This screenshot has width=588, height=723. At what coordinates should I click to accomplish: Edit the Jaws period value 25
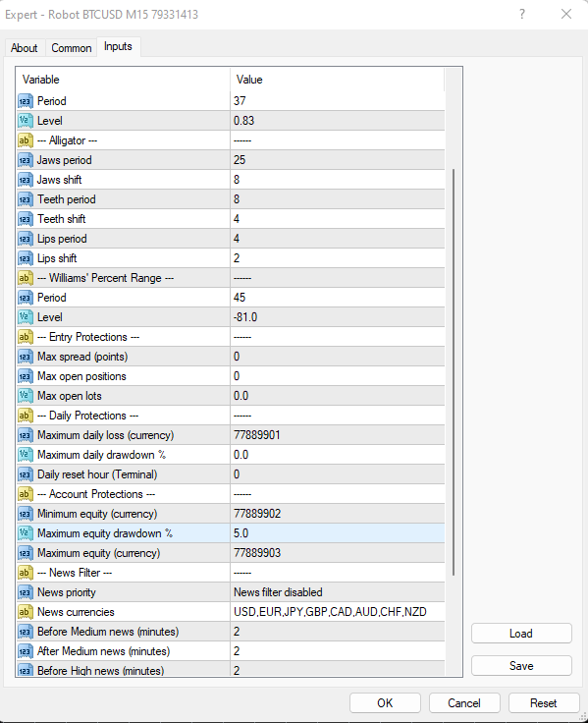point(338,160)
